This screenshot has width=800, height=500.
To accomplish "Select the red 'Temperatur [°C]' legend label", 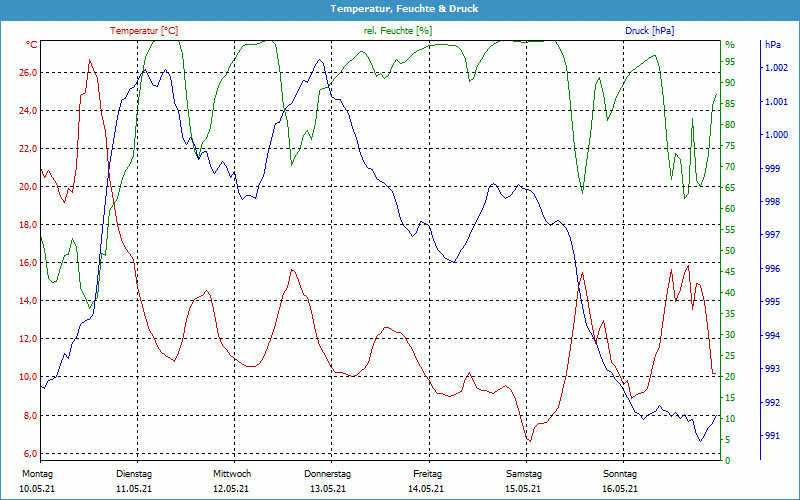I will [144, 31].
